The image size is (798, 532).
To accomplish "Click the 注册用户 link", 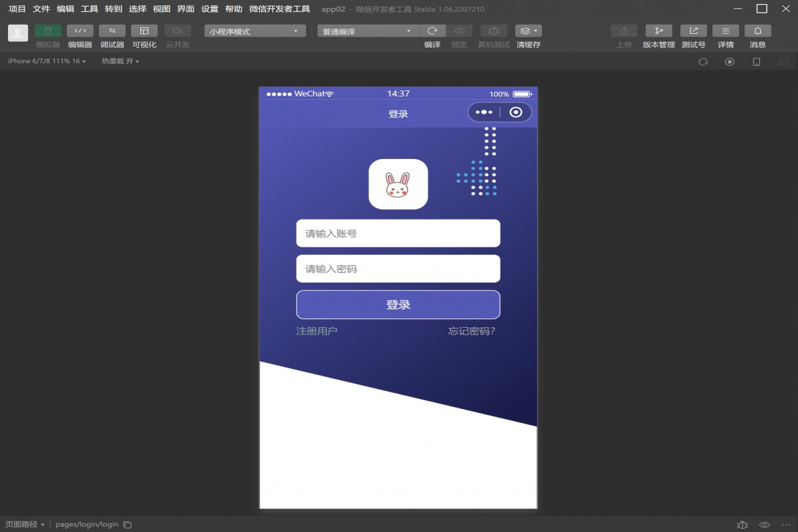I will 316,330.
